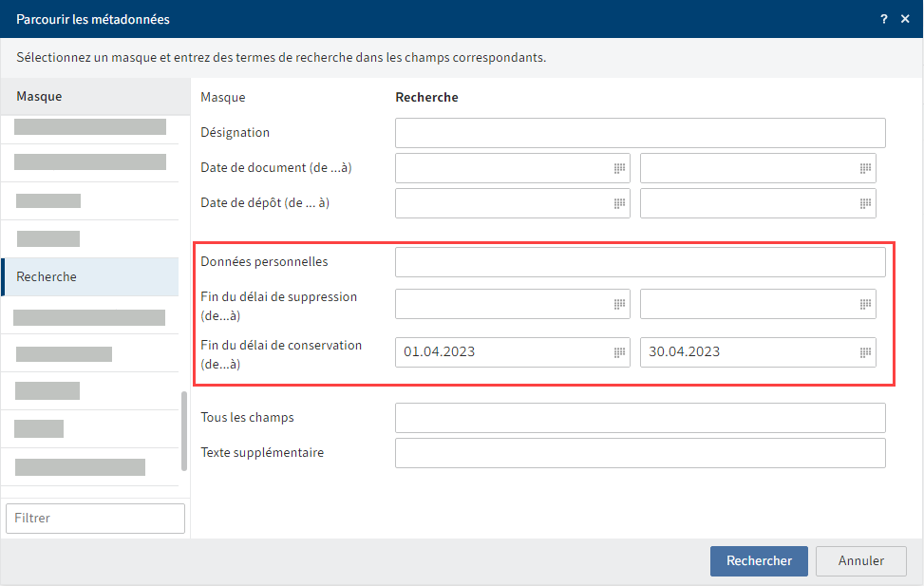Click the mask list vertical scrollbar
Viewport: 924px width, 586px height.
click(x=184, y=430)
